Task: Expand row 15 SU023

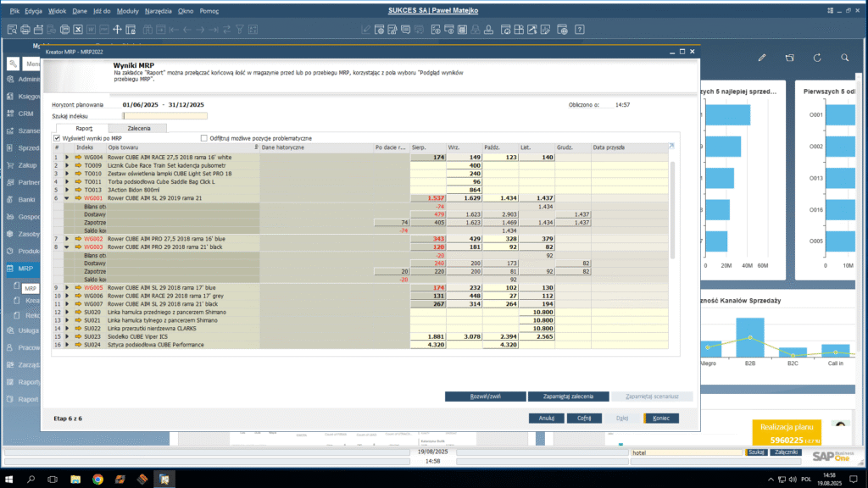Action: tap(67, 337)
